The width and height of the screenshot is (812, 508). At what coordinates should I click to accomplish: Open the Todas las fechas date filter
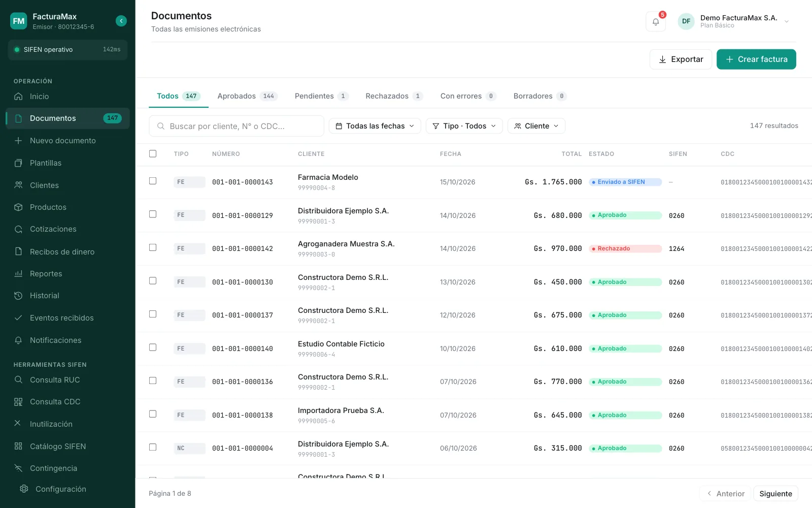click(375, 126)
